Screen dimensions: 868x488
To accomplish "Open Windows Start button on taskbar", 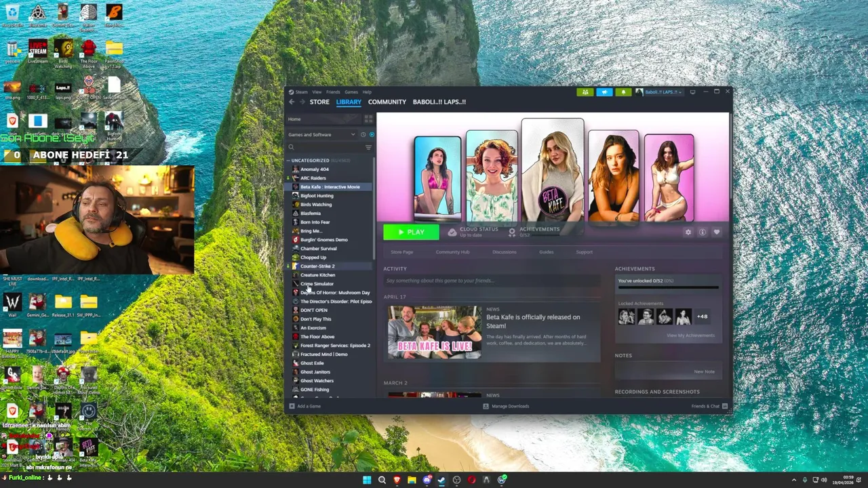I will click(x=367, y=480).
